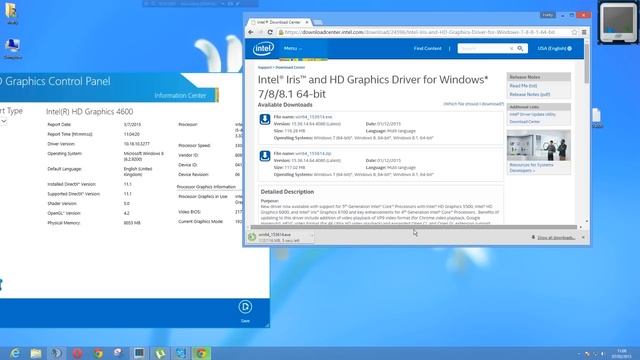The height and width of the screenshot is (360, 640).
Task: Click the Computer icon on the desktop
Action: 12,49
